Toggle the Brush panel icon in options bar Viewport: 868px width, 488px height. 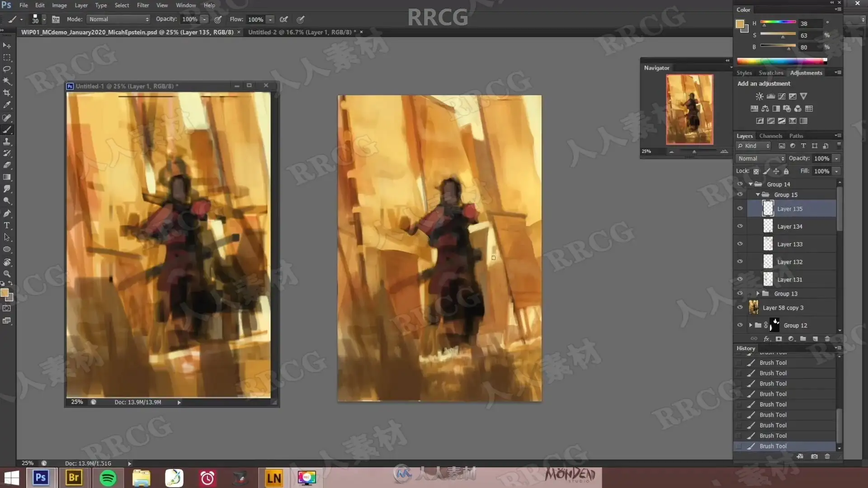[56, 19]
